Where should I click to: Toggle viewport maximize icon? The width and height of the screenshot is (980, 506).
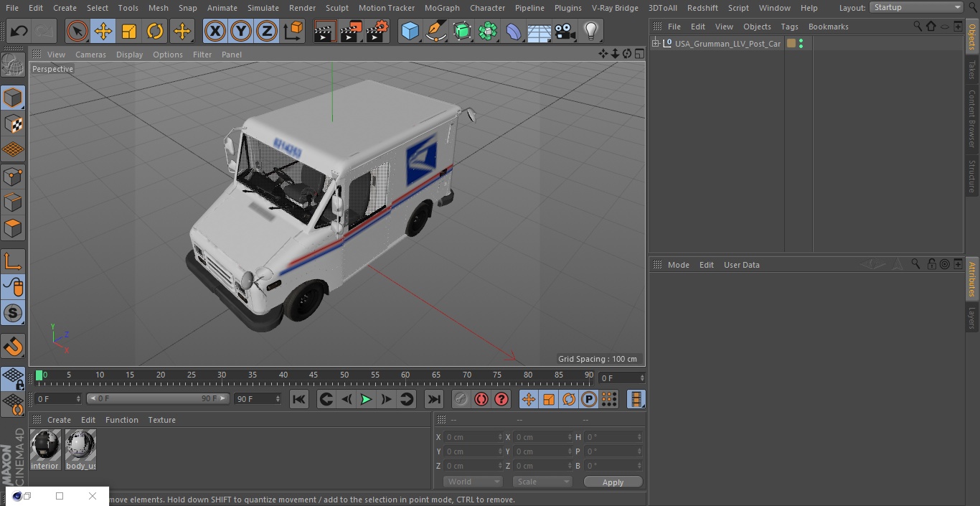pyautogui.click(x=639, y=54)
